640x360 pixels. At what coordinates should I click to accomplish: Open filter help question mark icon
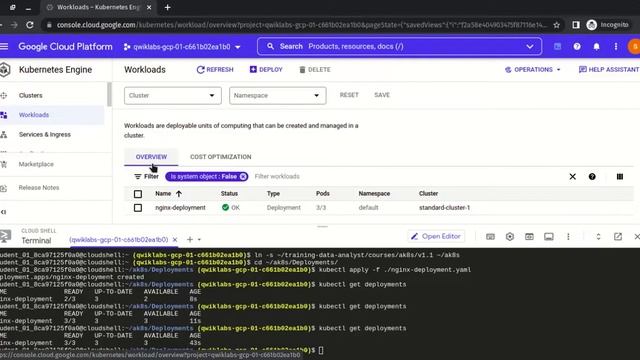592,176
